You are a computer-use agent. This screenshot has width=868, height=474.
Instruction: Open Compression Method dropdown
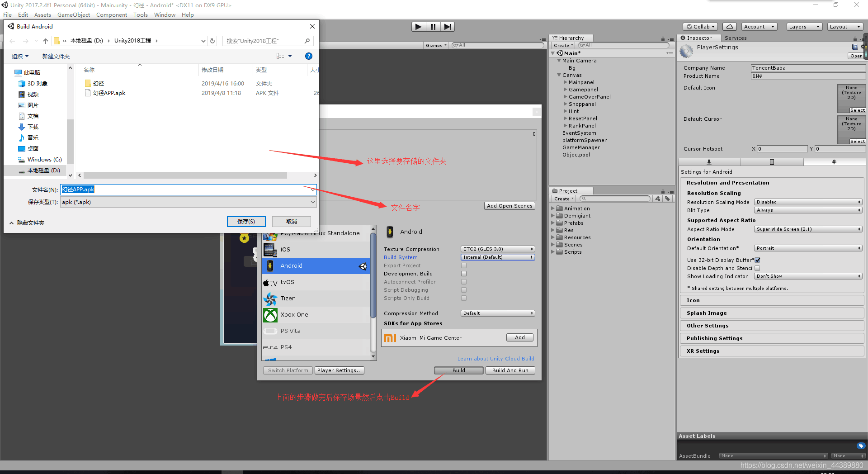click(x=498, y=313)
